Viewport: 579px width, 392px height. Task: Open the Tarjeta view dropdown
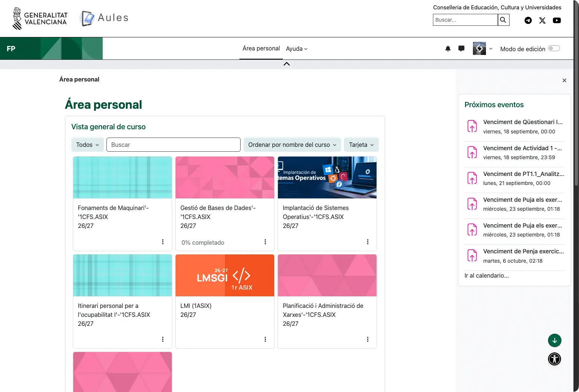(x=361, y=145)
